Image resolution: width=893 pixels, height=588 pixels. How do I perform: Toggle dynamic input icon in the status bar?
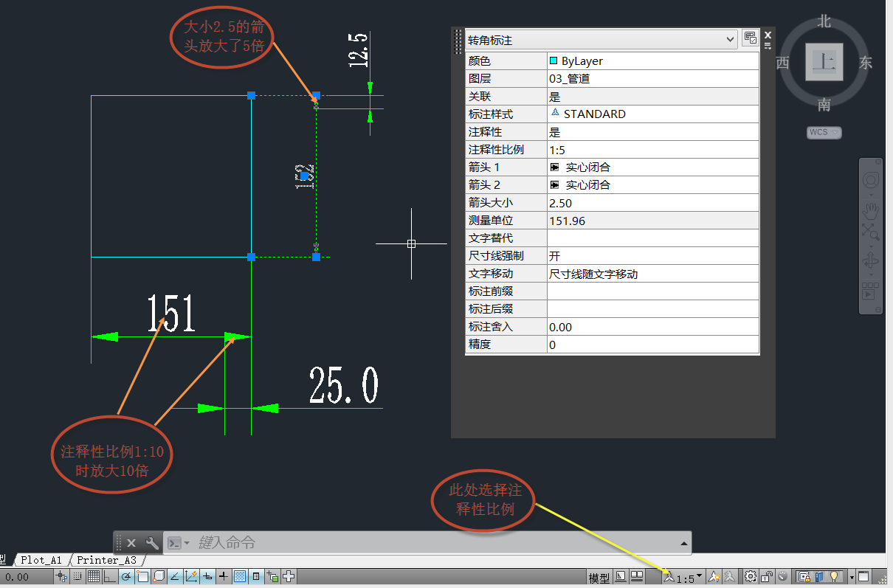[206, 576]
